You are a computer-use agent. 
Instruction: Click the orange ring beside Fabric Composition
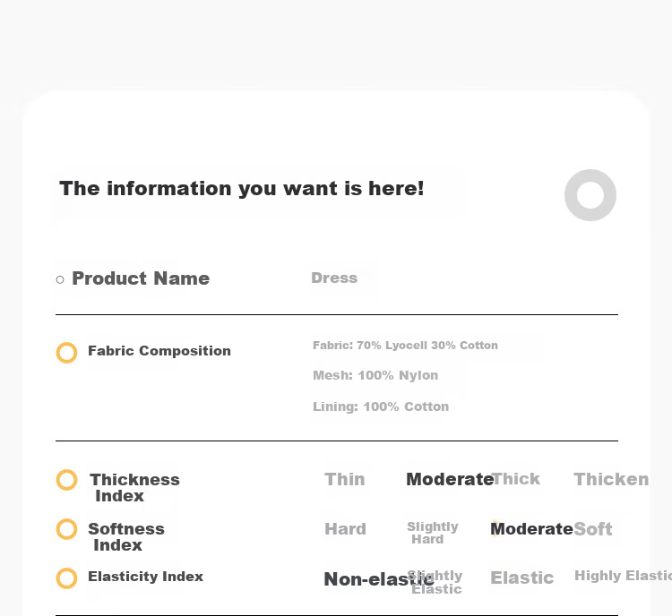click(66, 353)
